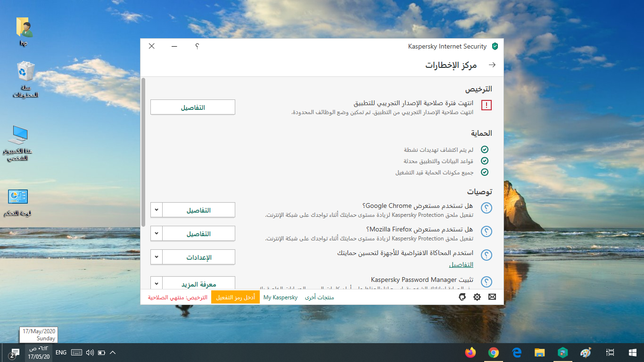Click the checkmark beside protection components running
This screenshot has height=362, width=644.
pyautogui.click(x=485, y=172)
